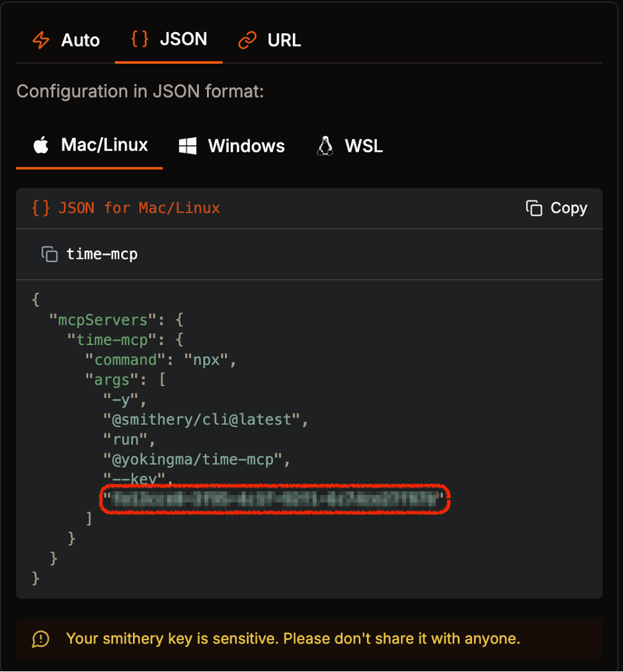Image resolution: width=623 pixels, height=672 pixels.
Task: Switch to the Windows platform tab
Action: coord(232,146)
